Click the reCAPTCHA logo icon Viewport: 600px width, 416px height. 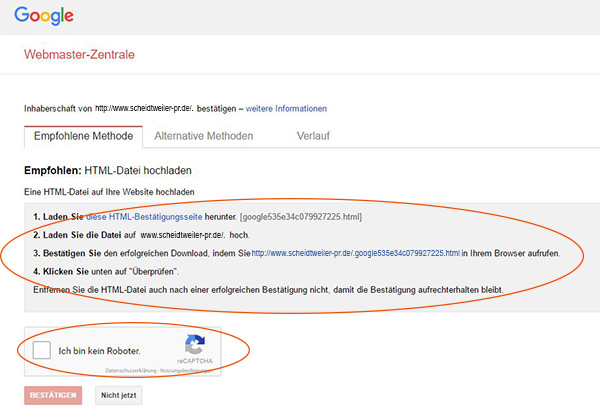pos(195,344)
